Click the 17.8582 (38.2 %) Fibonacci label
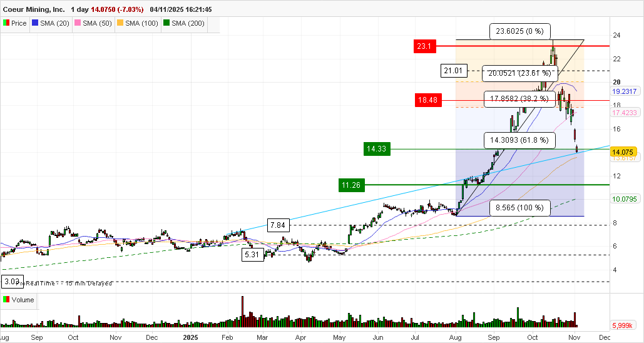This screenshot has width=644, height=343. [519, 99]
